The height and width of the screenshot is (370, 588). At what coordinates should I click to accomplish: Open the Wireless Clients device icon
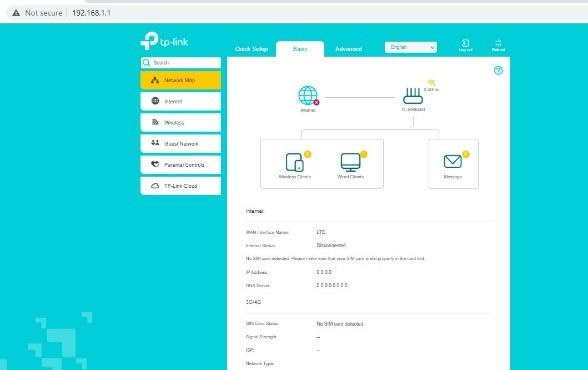pyautogui.click(x=294, y=162)
